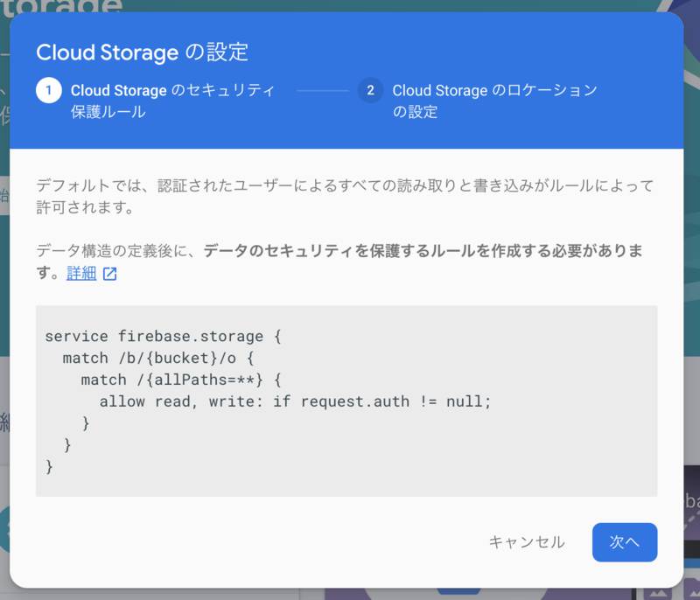Click code line 'service firebase.storage {'

163,336
